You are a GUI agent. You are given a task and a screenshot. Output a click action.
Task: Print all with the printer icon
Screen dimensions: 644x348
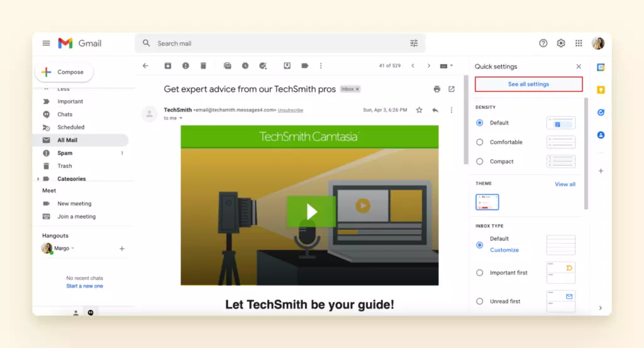click(436, 89)
